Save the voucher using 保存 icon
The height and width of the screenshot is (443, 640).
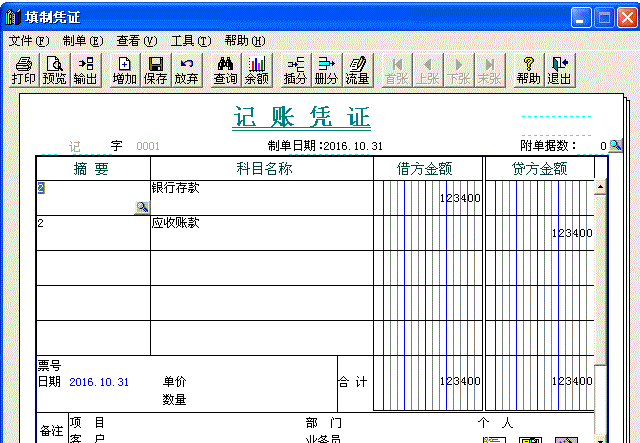pos(155,70)
